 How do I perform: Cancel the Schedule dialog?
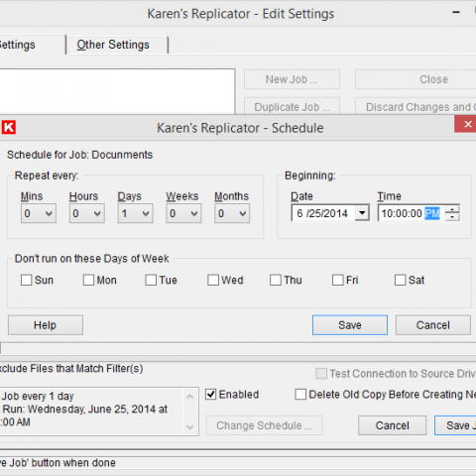point(433,325)
